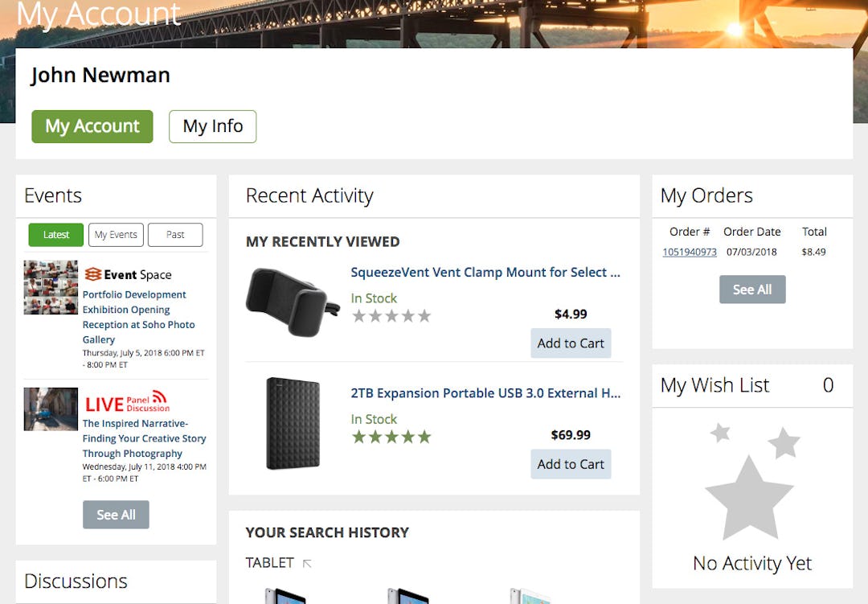This screenshot has height=604, width=868.
Task: Select the Past events filter
Action: click(x=175, y=234)
